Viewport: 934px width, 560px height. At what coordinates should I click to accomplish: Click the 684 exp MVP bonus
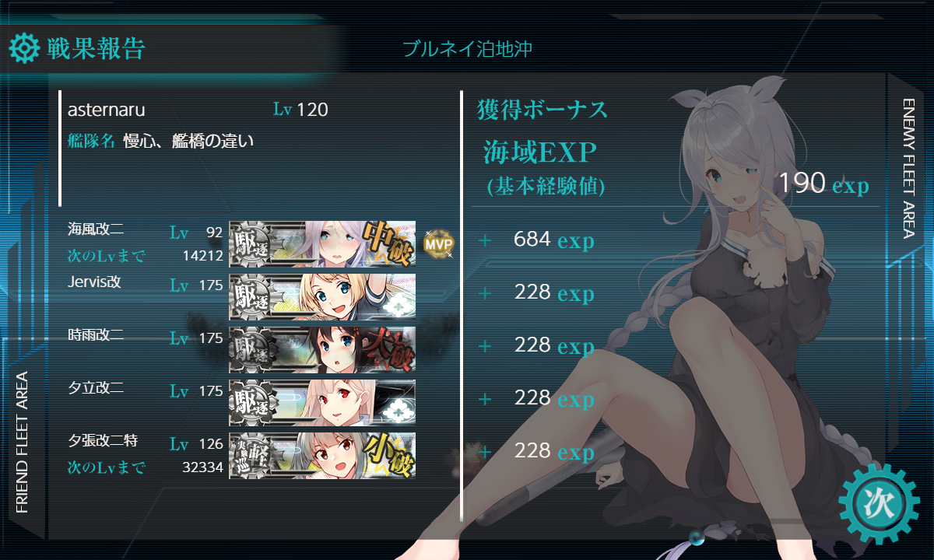point(553,240)
